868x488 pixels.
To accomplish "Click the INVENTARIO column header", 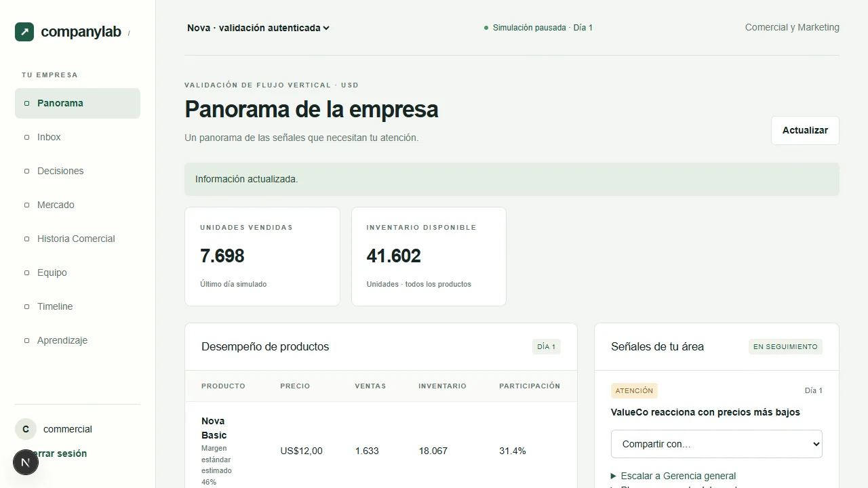I will click(442, 386).
